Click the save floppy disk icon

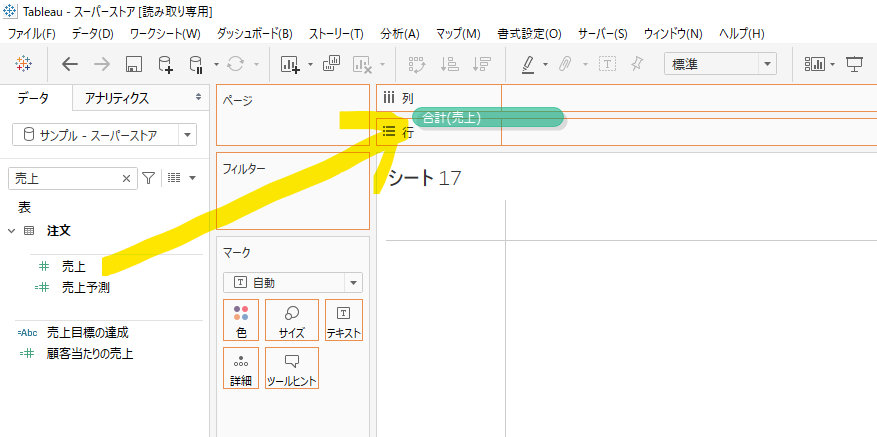pos(134,64)
